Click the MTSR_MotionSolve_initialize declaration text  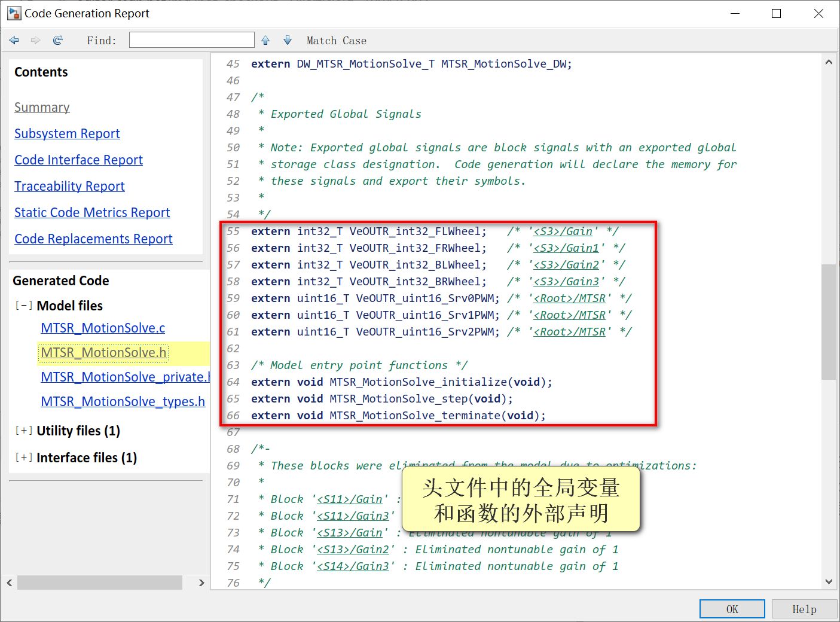(x=402, y=382)
